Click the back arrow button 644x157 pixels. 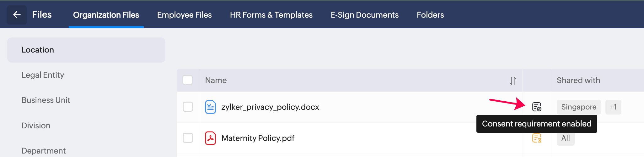point(17,15)
